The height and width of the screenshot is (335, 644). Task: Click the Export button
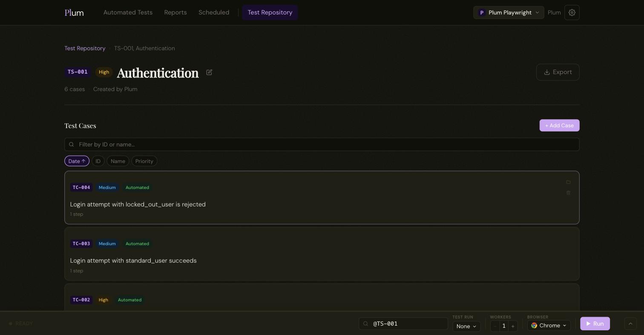click(x=558, y=72)
